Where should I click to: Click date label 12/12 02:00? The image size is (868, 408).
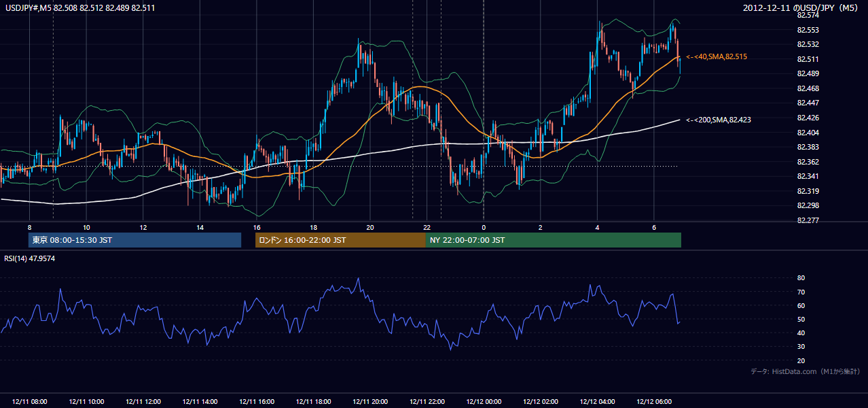click(x=540, y=402)
